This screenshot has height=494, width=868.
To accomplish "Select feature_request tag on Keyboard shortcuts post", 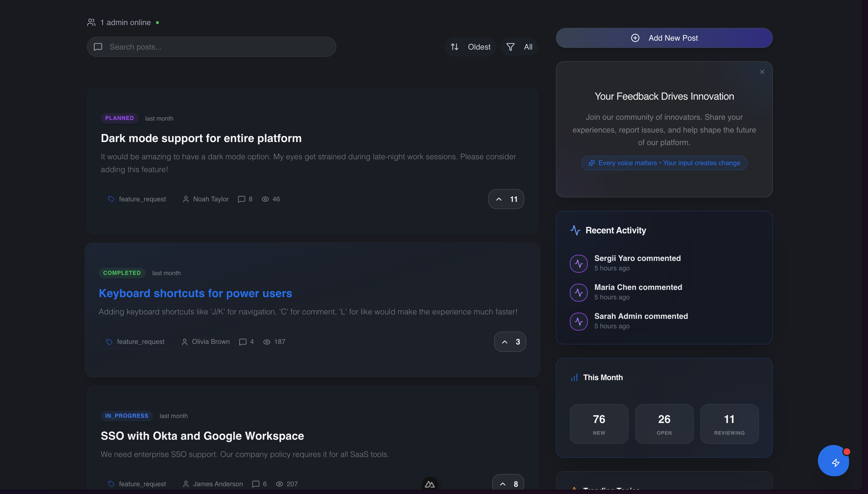I will (135, 342).
